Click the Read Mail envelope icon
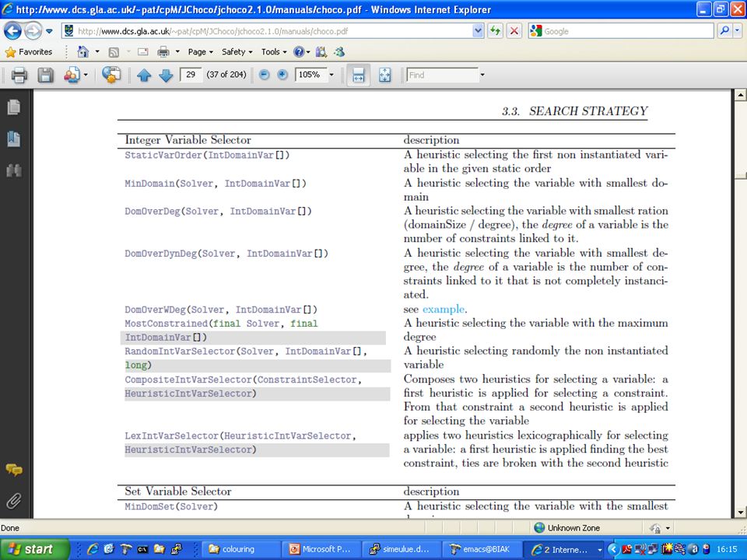Screen dimensions: 747x560 [x=143, y=52]
